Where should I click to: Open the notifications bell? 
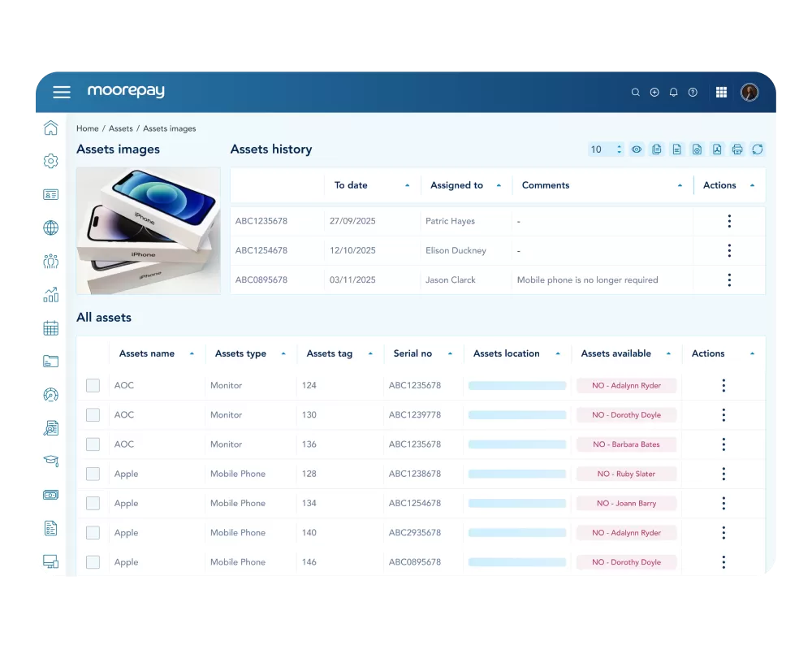coord(674,93)
